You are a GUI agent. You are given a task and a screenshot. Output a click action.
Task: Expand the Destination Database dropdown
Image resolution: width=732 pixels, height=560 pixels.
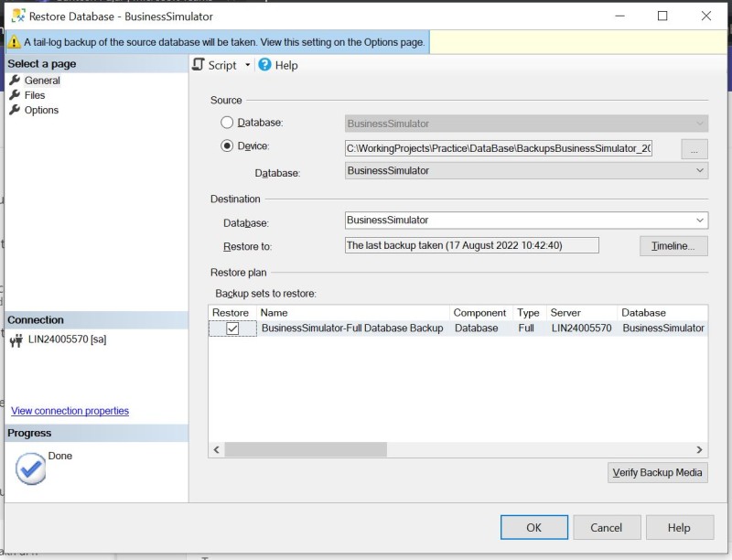point(700,221)
